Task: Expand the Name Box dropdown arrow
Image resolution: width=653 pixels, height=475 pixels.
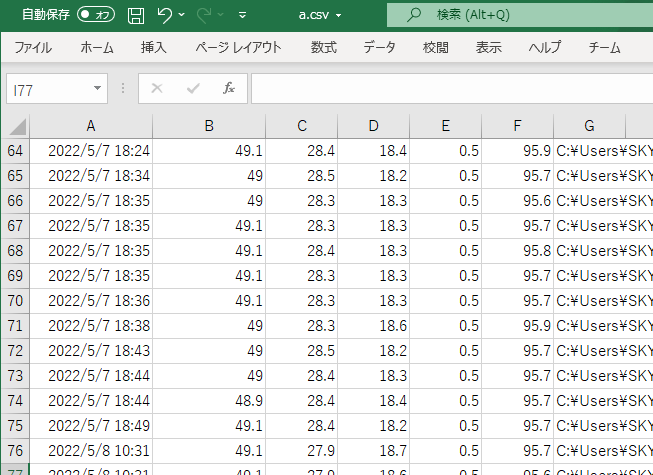Action: [97, 88]
